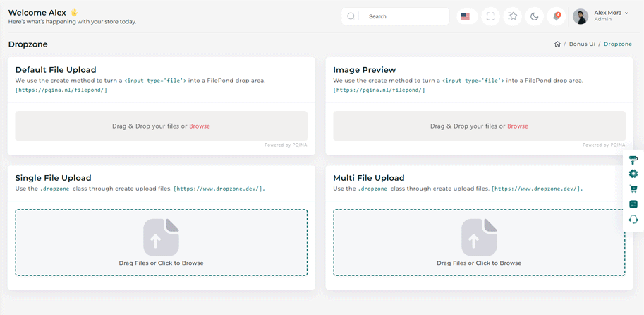The image size is (644, 315).
Task: Select the Dropzone breadcrumb item
Action: point(617,44)
